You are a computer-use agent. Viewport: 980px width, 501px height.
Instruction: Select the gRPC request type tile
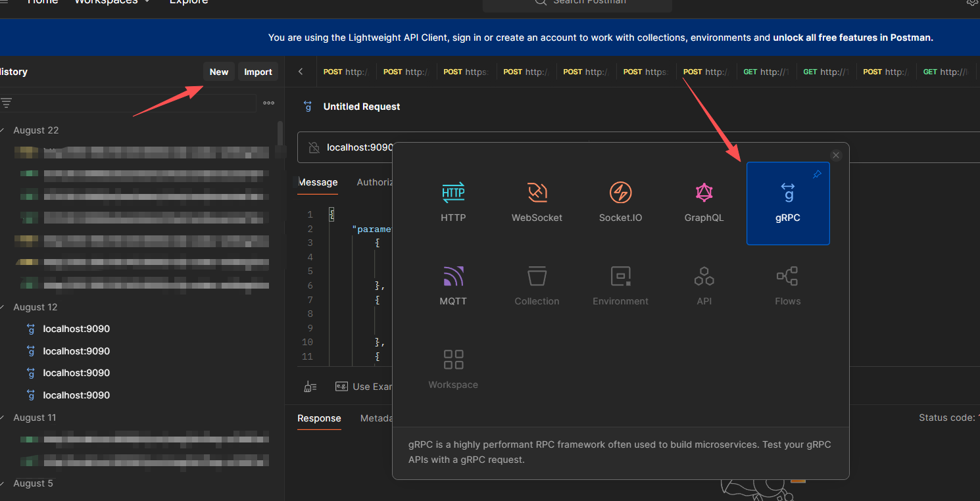coord(788,203)
